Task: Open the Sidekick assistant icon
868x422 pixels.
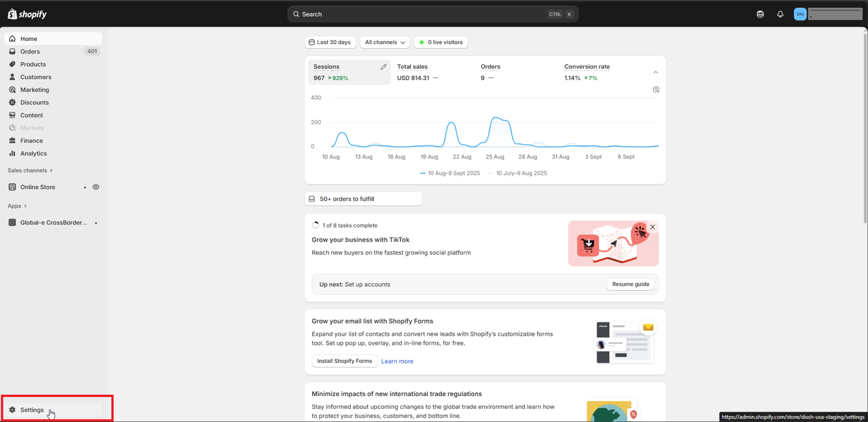Action: (760, 14)
